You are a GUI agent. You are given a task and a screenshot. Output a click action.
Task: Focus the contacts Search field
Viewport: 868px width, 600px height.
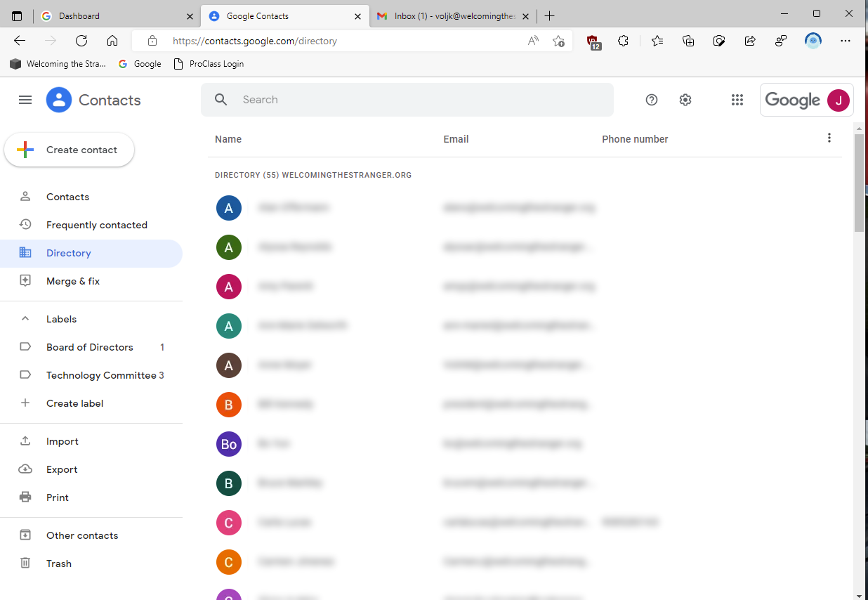point(407,100)
